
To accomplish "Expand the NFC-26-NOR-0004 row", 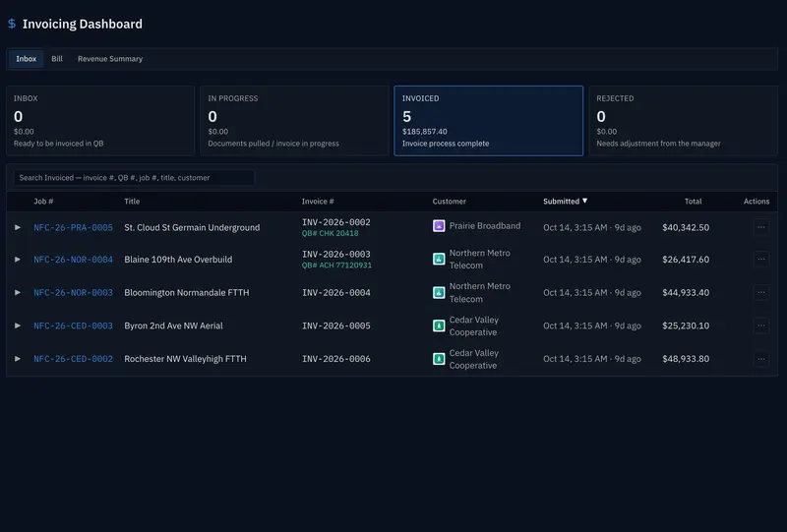I will pos(18,259).
